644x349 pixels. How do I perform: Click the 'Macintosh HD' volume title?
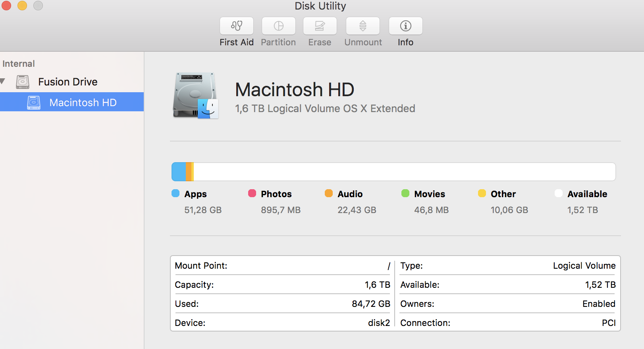(x=295, y=89)
